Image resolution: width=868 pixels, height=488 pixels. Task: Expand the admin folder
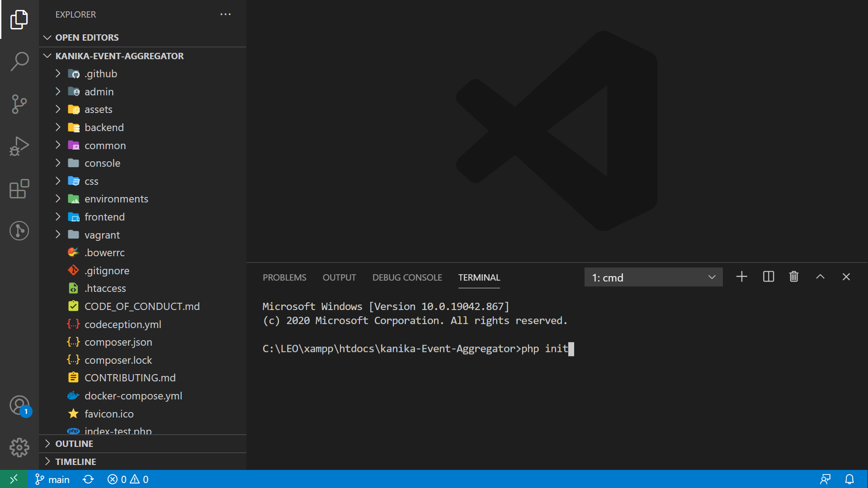(142, 92)
